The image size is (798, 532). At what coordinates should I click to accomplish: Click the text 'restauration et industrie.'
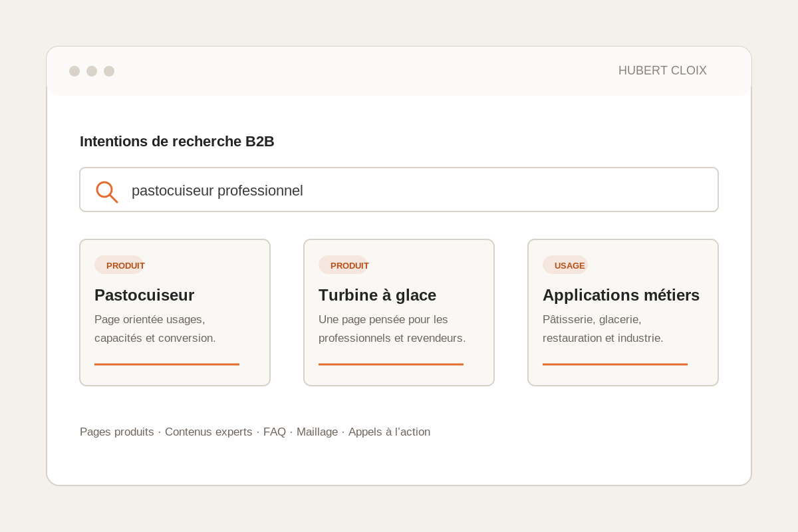click(x=602, y=338)
